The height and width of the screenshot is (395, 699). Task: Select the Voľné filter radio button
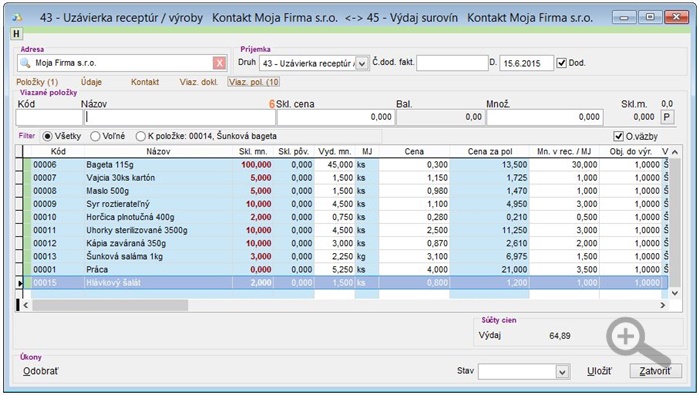tap(95, 136)
